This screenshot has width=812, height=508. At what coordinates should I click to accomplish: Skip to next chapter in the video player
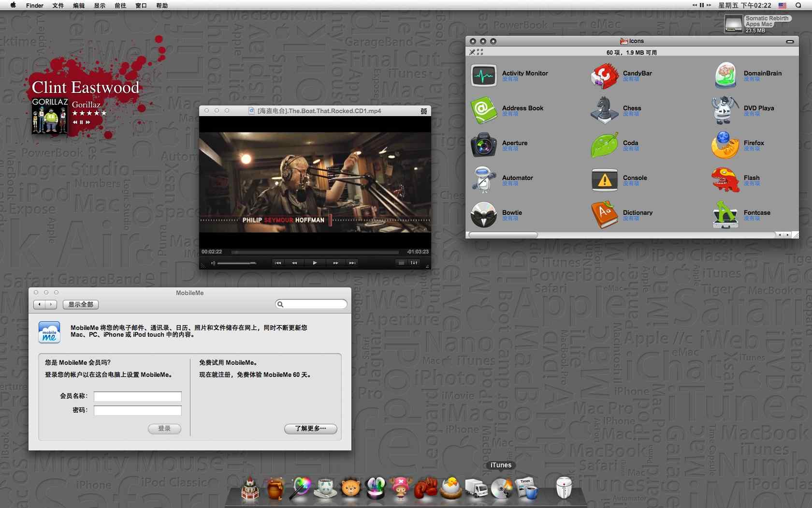[352, 263]
